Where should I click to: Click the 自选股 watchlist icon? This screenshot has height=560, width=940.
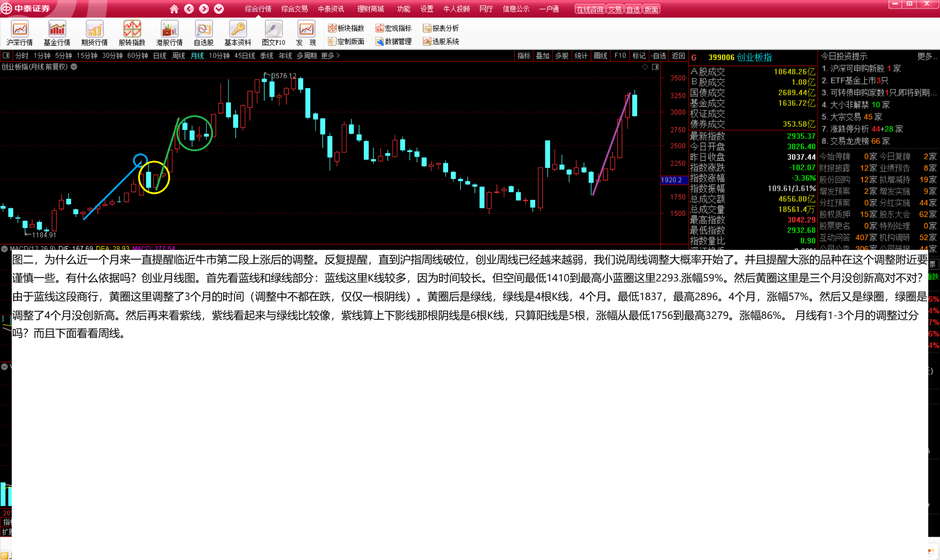pyautogui.click(x=204, y=29)
